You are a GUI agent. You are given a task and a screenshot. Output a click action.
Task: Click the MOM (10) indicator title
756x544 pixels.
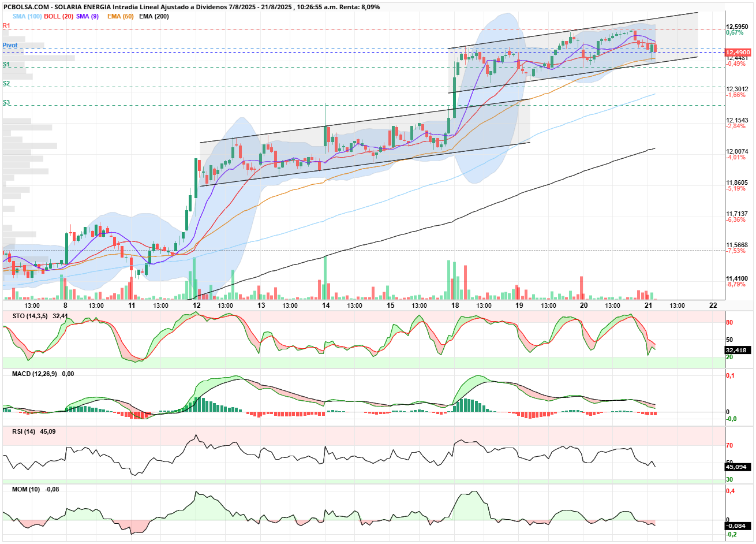(26, 489)
